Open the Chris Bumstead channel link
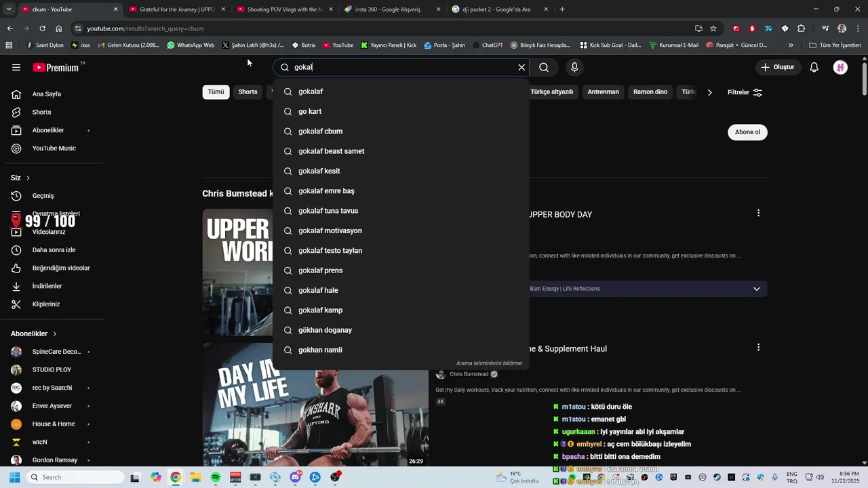 [x=469, y=374]
